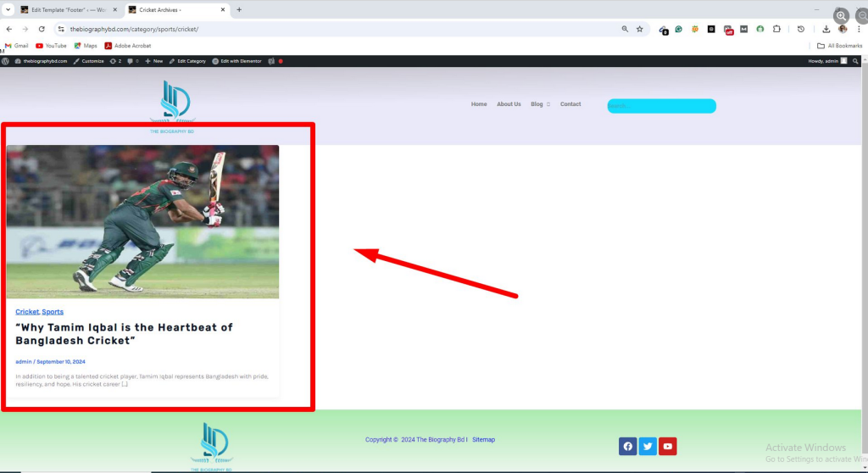
Task: Open the About Us menu item
Action: point(509,104)
